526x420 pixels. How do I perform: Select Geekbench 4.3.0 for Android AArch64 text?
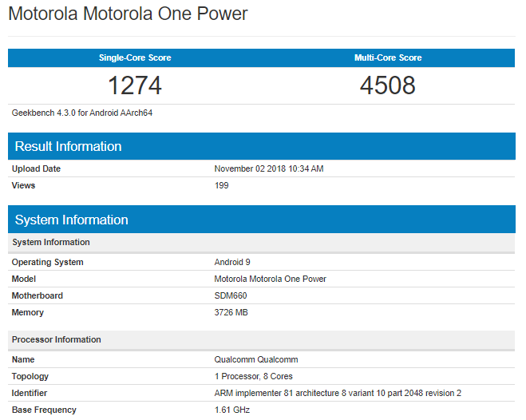[x=82, y=113]
